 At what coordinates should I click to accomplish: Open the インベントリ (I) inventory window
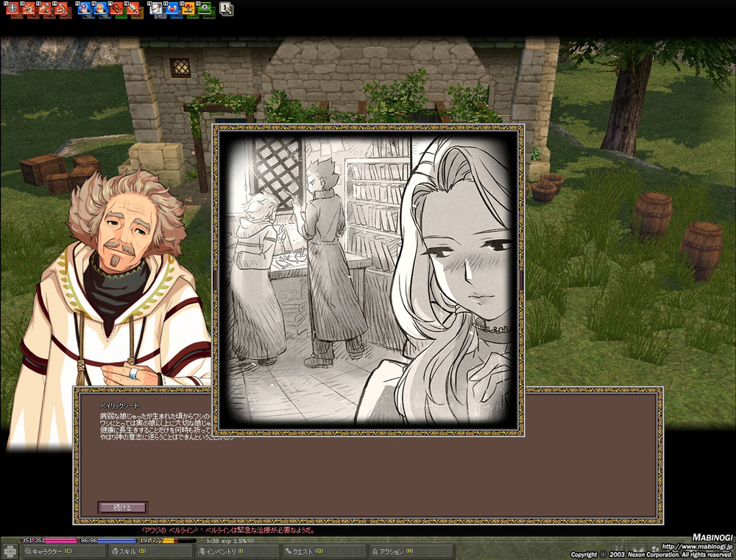[x=238, y=552]
